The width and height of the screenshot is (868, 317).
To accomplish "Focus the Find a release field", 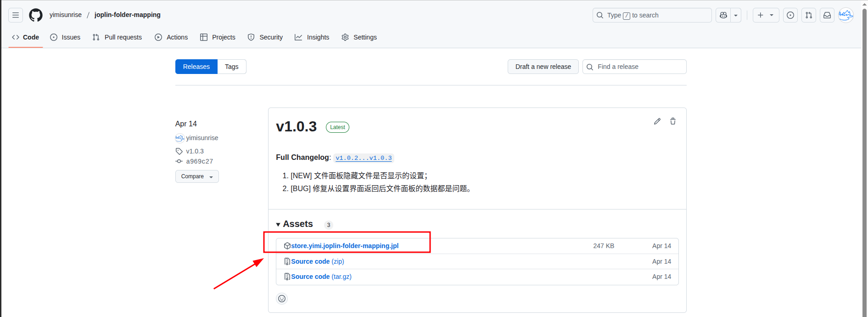I will click(634, 67).
